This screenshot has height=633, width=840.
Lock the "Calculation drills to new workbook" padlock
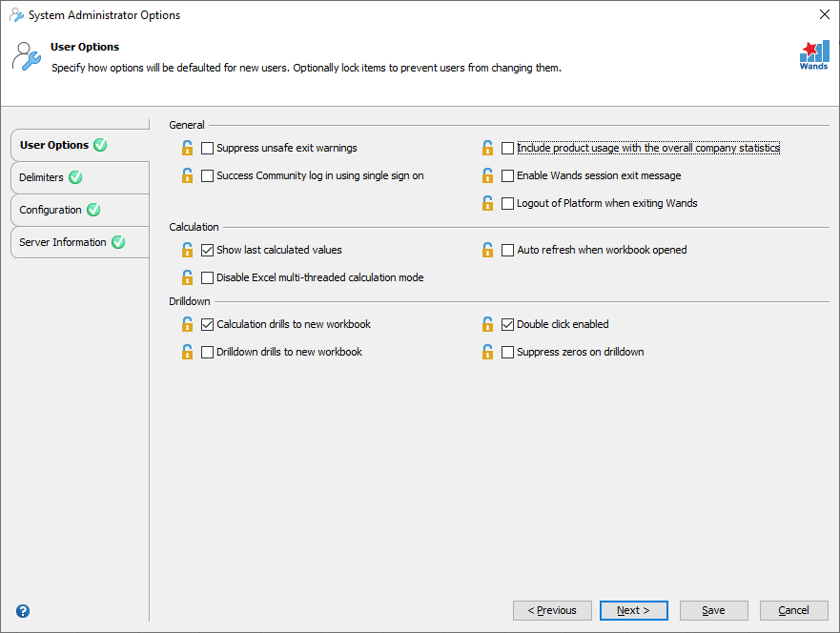187,324
